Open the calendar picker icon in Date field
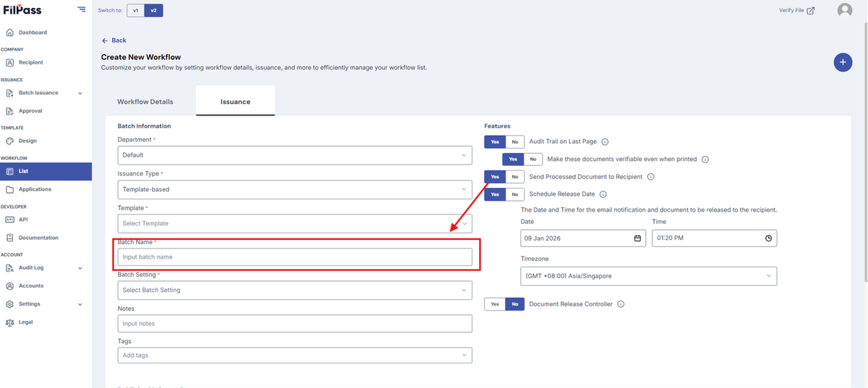The width and height of the screenshot is (868, 388). [x=637, y=238]
